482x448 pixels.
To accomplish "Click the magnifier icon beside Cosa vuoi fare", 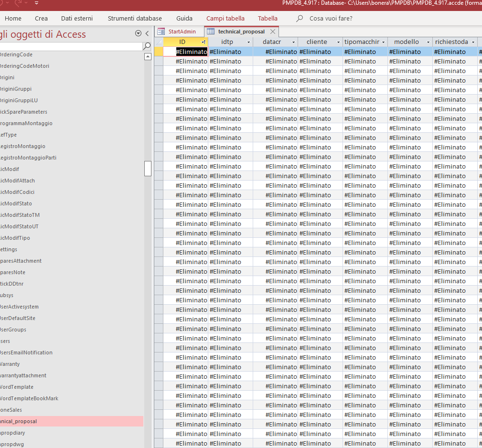I will tap(300, 19).
